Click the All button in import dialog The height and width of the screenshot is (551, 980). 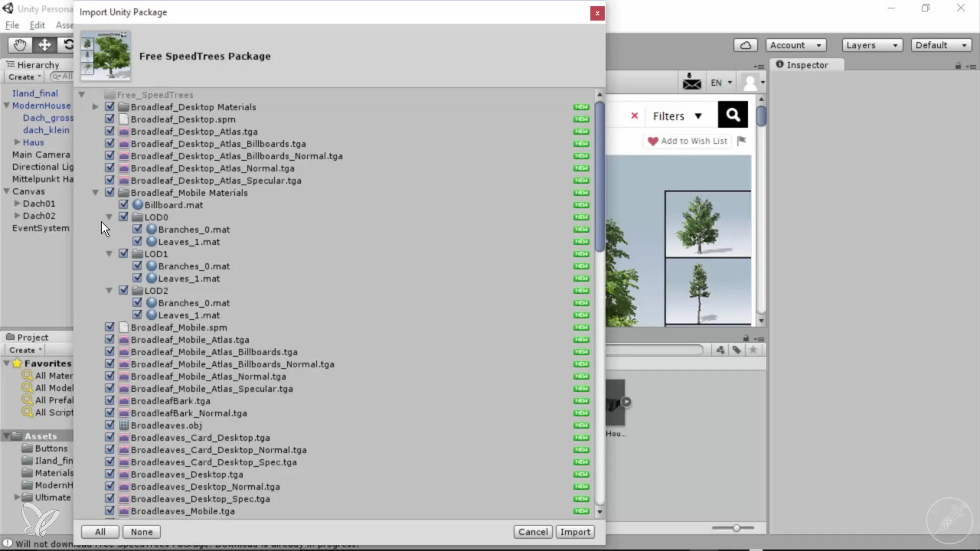pyautogui.click(x=100, y=532)
